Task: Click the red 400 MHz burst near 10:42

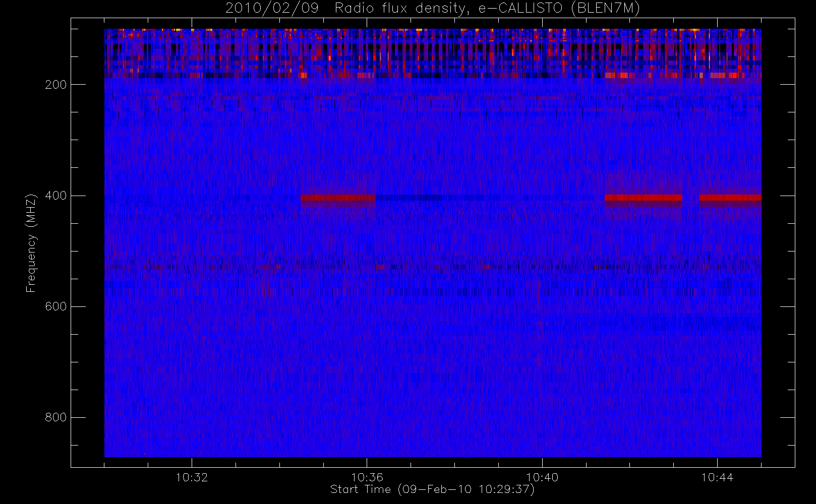Action: 644,198
